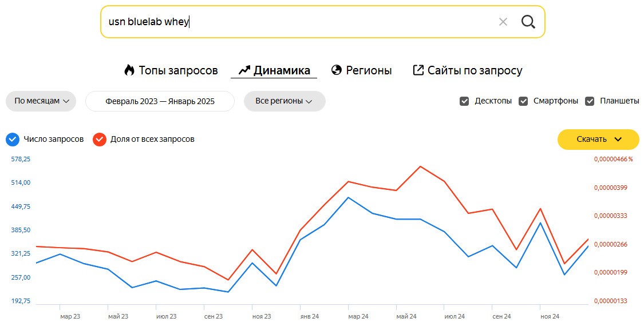Uncheck the Планшеты checkbox
The height and width of the screenshot is (326, 644).
590,101
